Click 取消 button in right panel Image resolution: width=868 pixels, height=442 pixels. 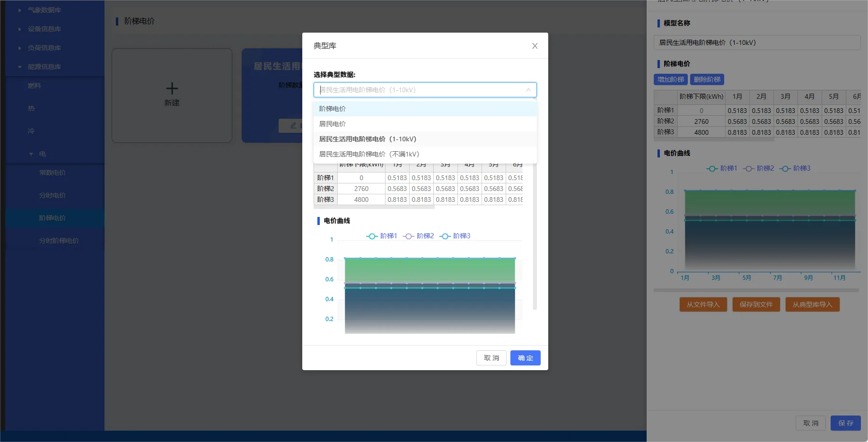click(x=810, y=423)
